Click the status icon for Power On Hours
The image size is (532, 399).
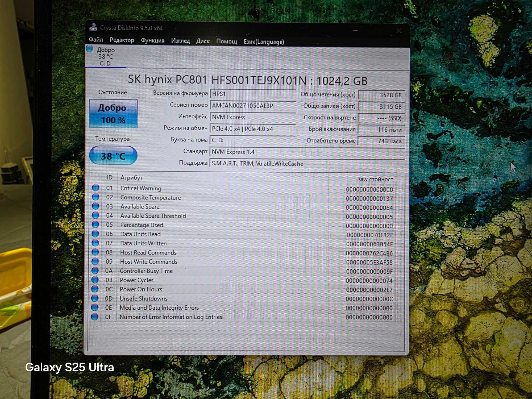click(x=95, y=289)
